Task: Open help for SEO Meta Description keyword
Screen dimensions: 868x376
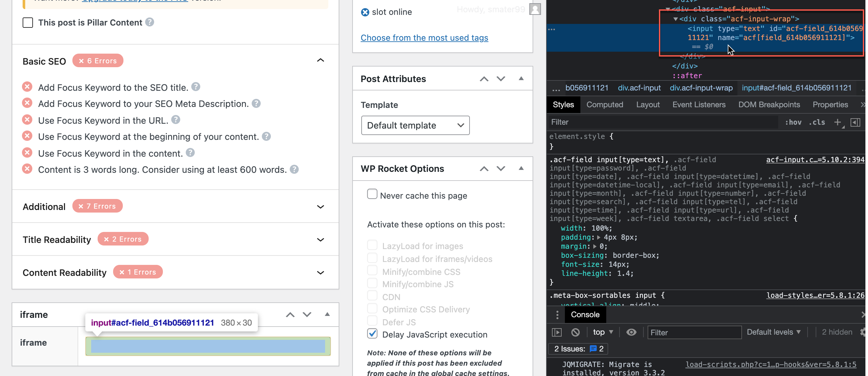Action: click(256, 103)
